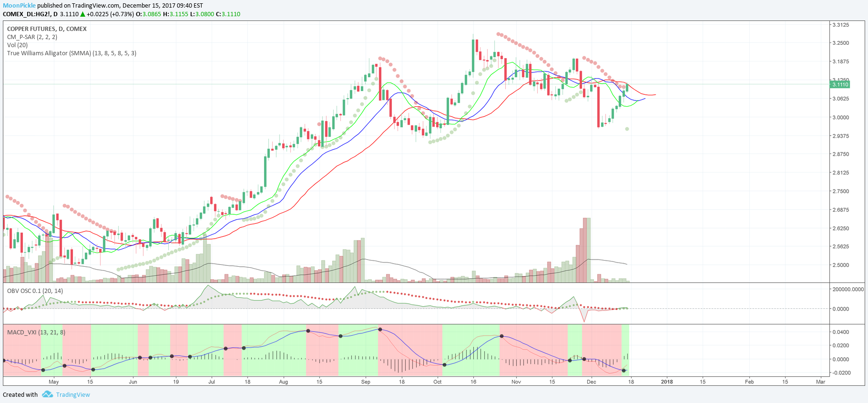Screen dimensions: 868x403
Task: Select the COPPER FUTURES, D, COMEX title
Action: pos(47,29)
